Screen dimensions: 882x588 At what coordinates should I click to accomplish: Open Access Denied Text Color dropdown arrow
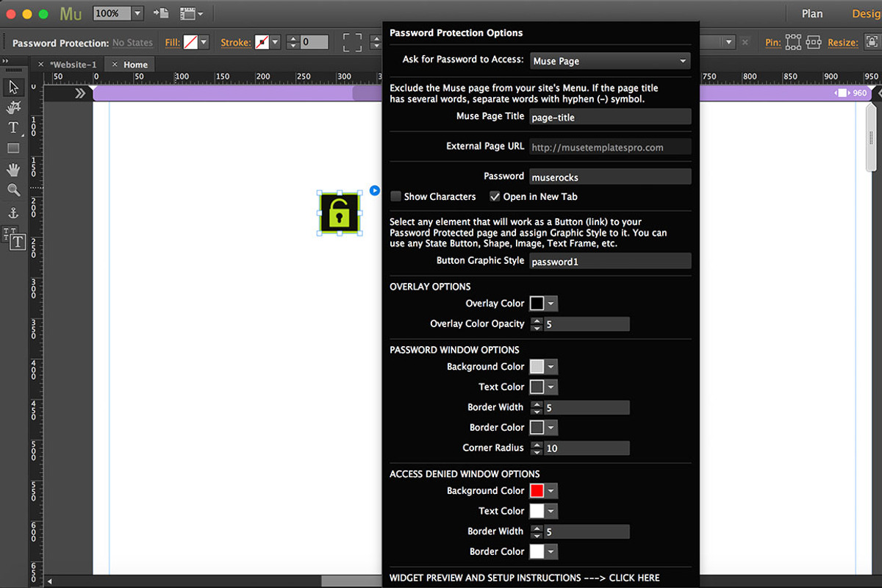pos(551,511)
